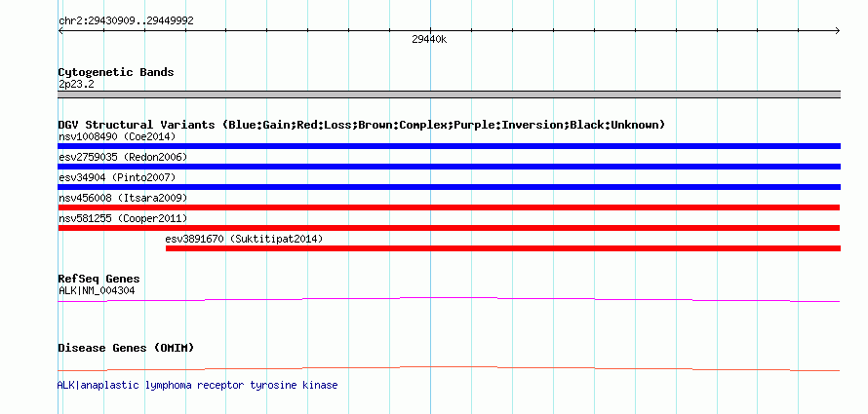Click the esv2759035 (Redon2006) blue bar
The image size is (868, 414).
coord(449,167)
